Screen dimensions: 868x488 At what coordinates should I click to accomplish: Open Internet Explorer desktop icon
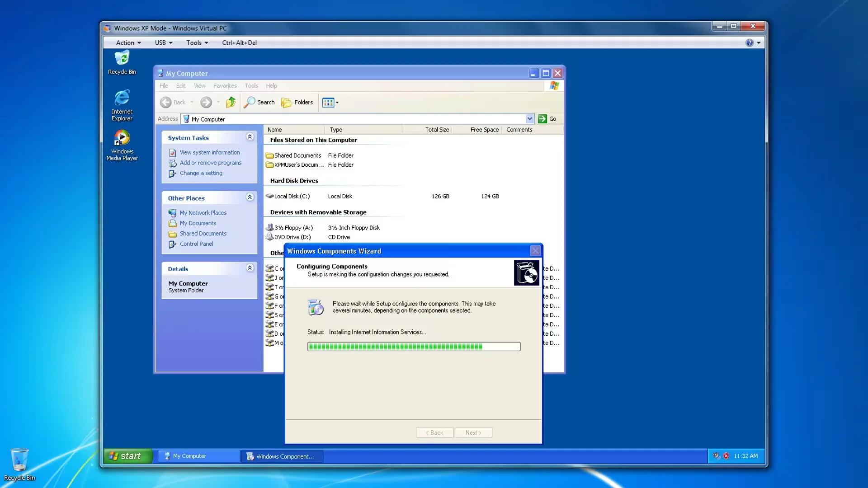click(122, 105)
